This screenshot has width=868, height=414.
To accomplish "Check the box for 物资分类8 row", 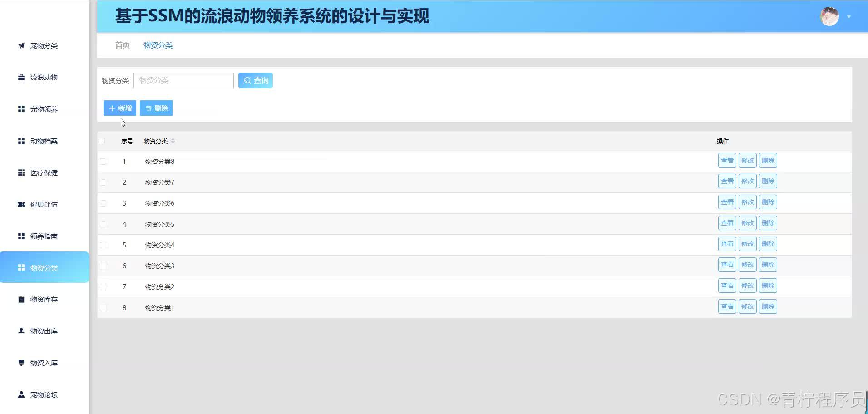I will [x=103, y=162].
